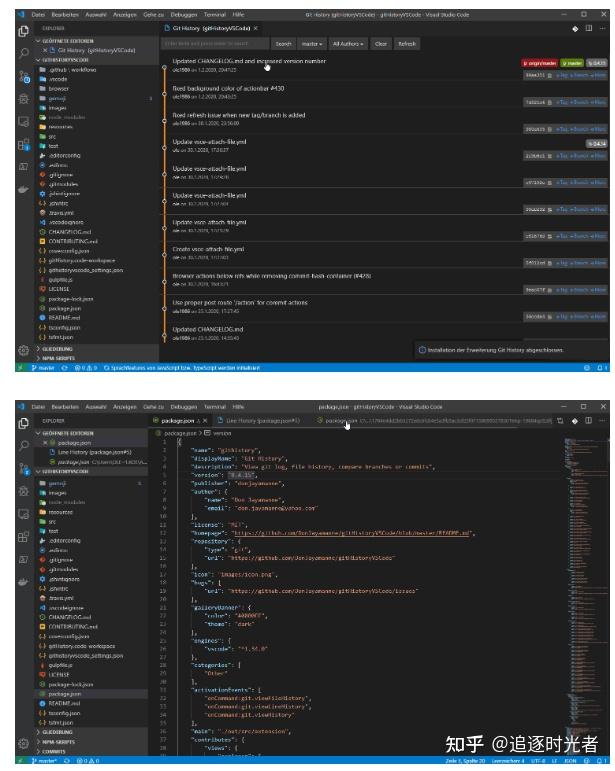Select package.json tab in bottom window

tap(178, 421)
